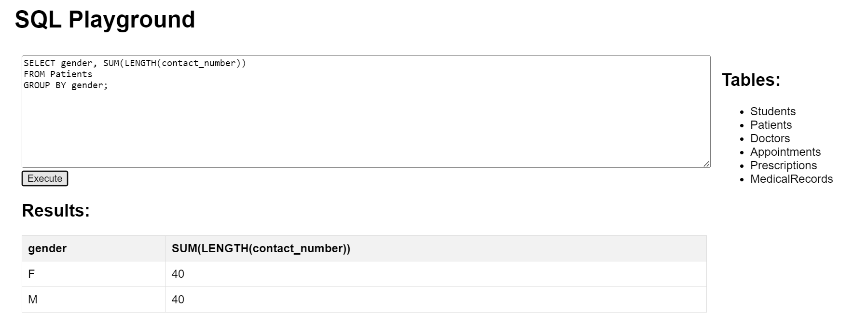Click the SQL Playground page title
This screenshot has height=327, width=868.
tap(105, 20)
